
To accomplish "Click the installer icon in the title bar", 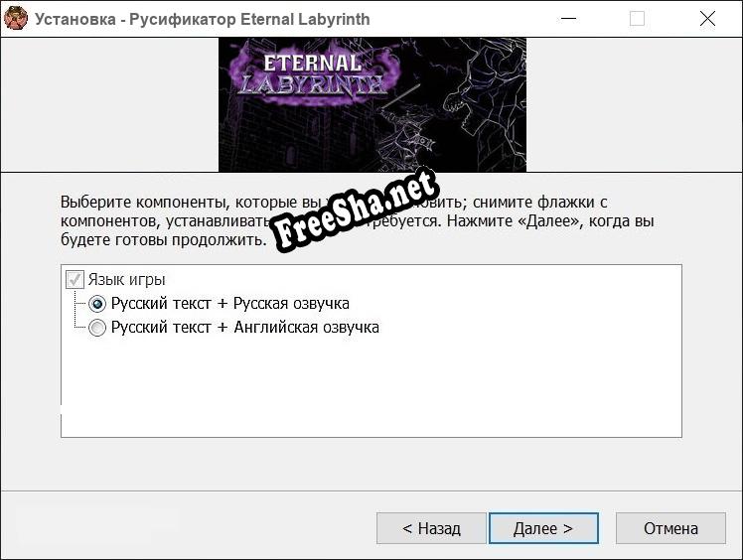I will tap(16, 19).
